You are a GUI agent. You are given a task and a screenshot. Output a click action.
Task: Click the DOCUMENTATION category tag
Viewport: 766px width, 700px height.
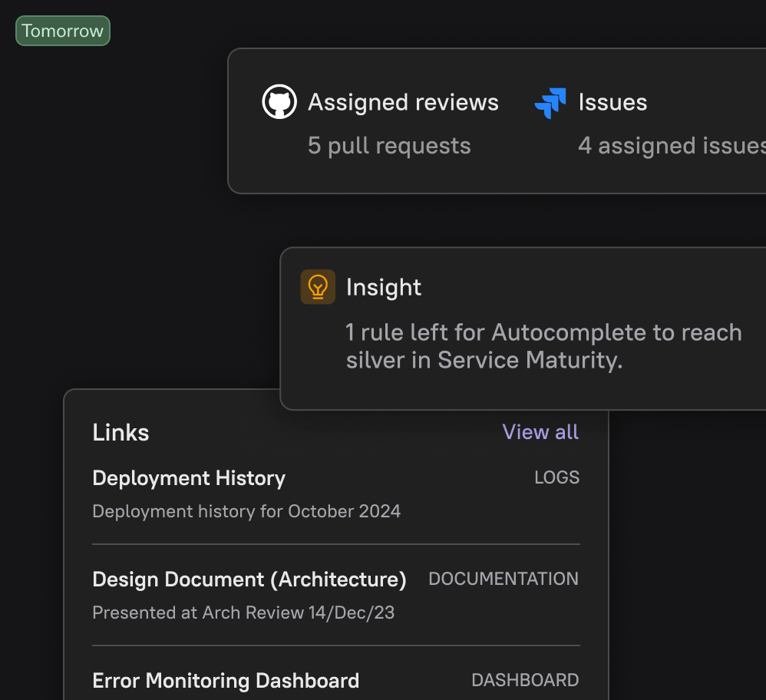[504, 579]
